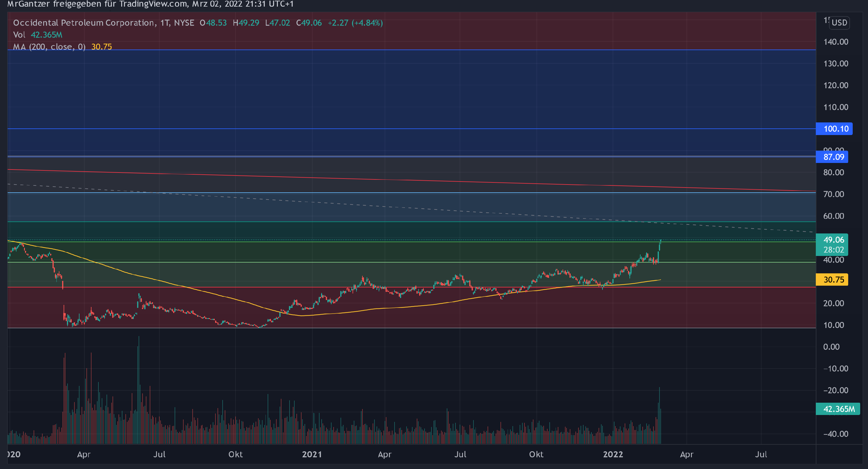Click the +2.27 (+4.84%) change value

355,23
